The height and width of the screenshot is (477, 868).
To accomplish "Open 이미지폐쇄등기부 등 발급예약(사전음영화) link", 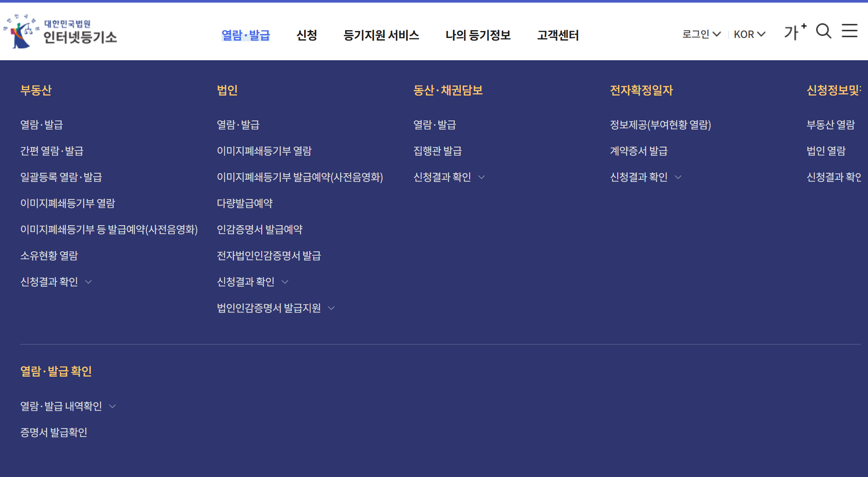I will pos(109,229).
